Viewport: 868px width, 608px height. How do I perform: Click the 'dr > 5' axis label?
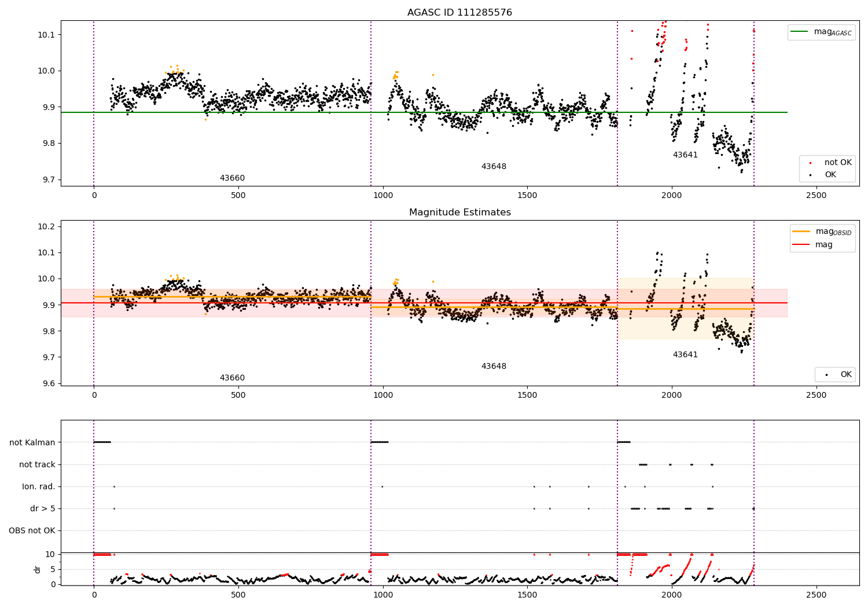pos(43,508)
